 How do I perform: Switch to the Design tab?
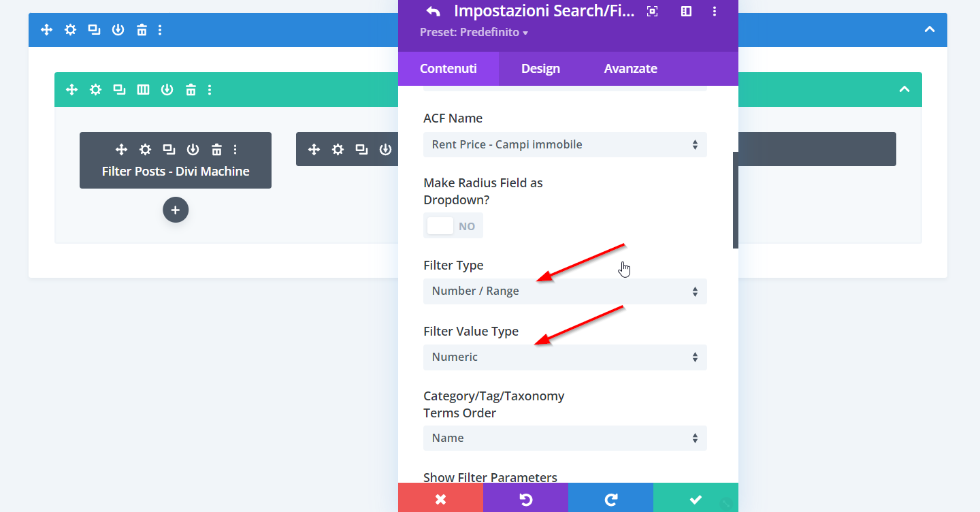[540, 69]
